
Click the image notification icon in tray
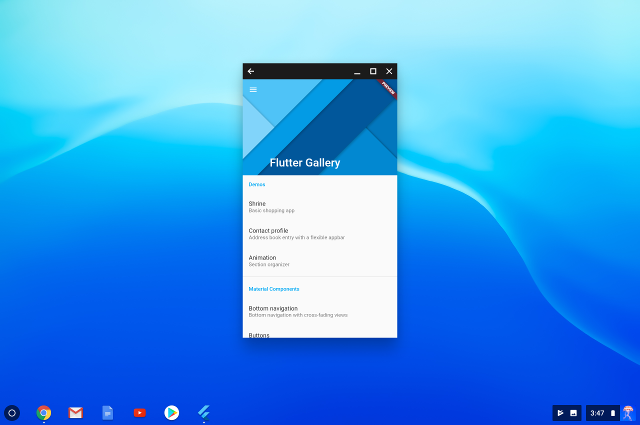click(x=573, y=413)
